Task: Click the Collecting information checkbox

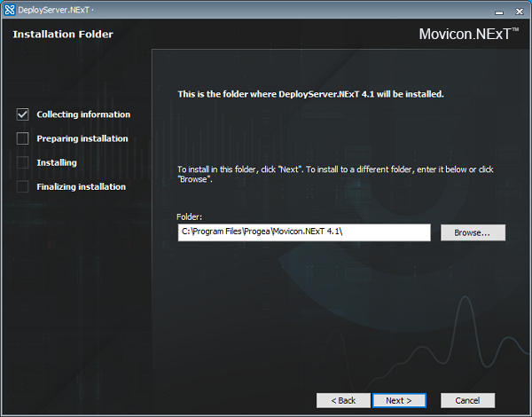Action: [23, 114]
